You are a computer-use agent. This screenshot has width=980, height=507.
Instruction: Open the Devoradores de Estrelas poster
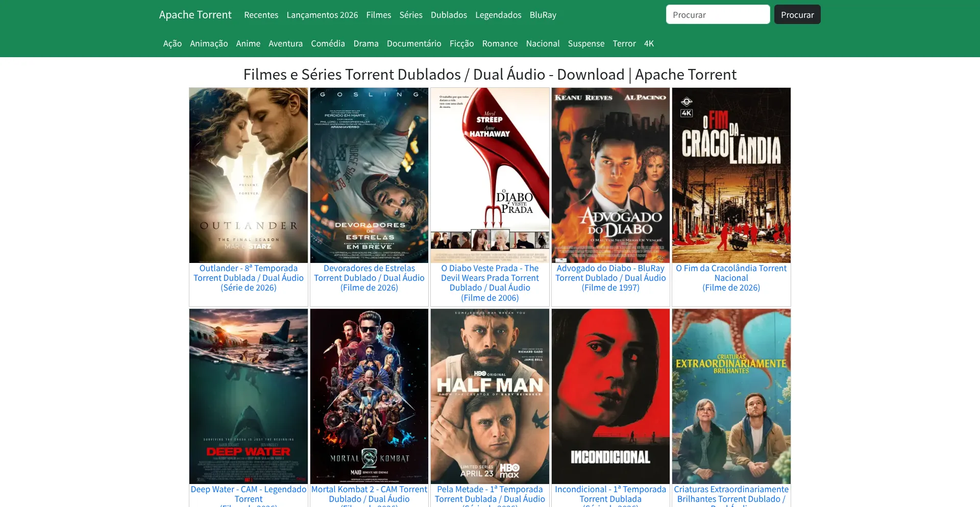coord(369,175)
